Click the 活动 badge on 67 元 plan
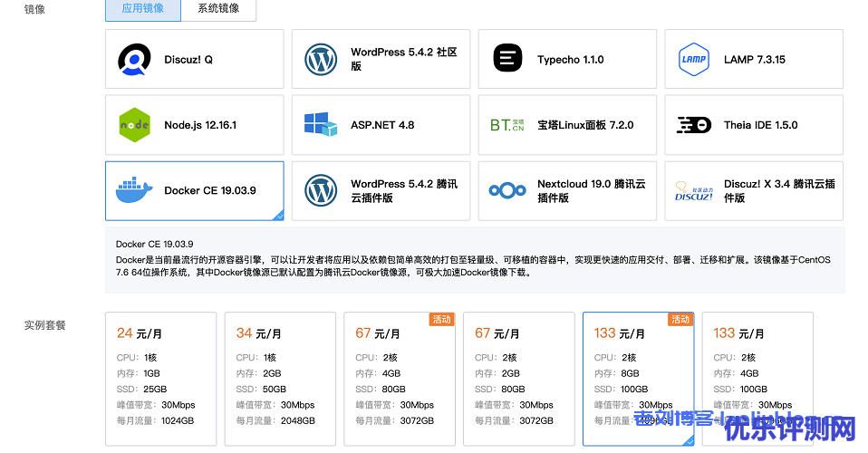Screen dimensions: 868x453 pos(442,319)
